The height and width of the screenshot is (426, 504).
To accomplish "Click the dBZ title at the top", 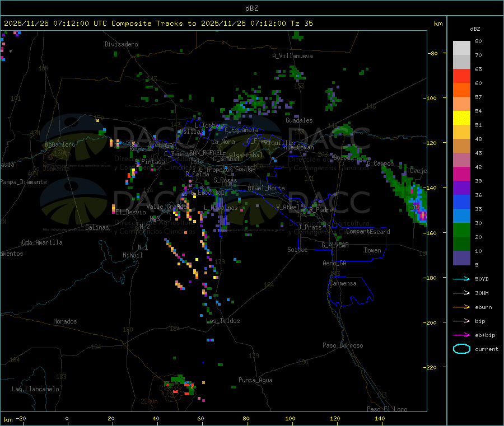I will pos(251,8).
